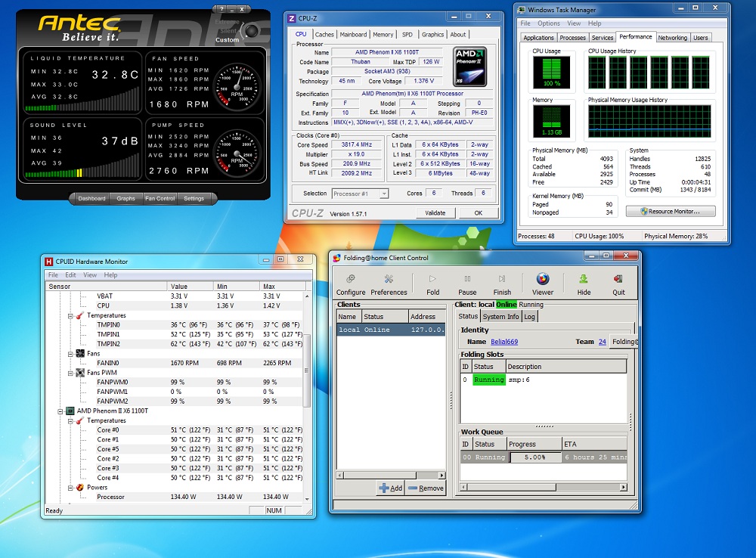756x558 pixels.
Task: Open the Belial669 user name link
Action: click(504, 342)
